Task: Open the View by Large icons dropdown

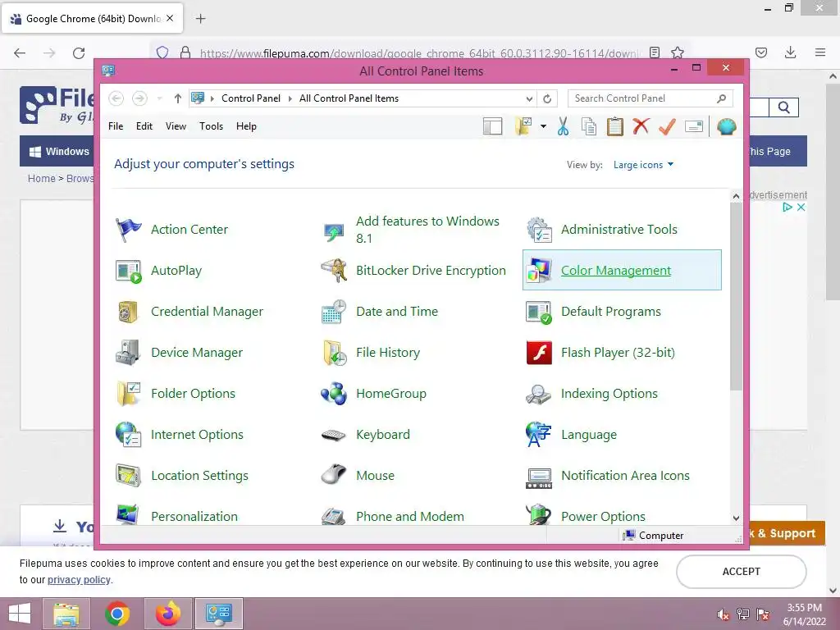Action: (643, 165)
